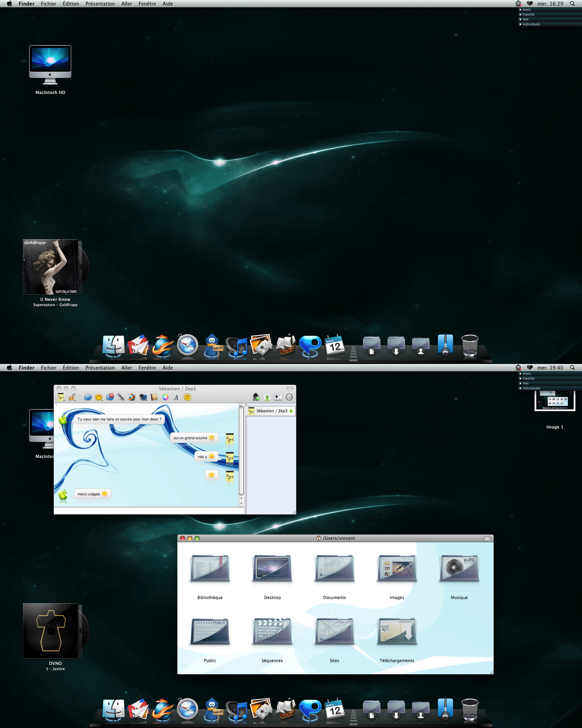Screen dimensions: 582x728
Task: Click the contact card info icon in chat toolbar
Action: pyautogui.click(x=278, y=397)
